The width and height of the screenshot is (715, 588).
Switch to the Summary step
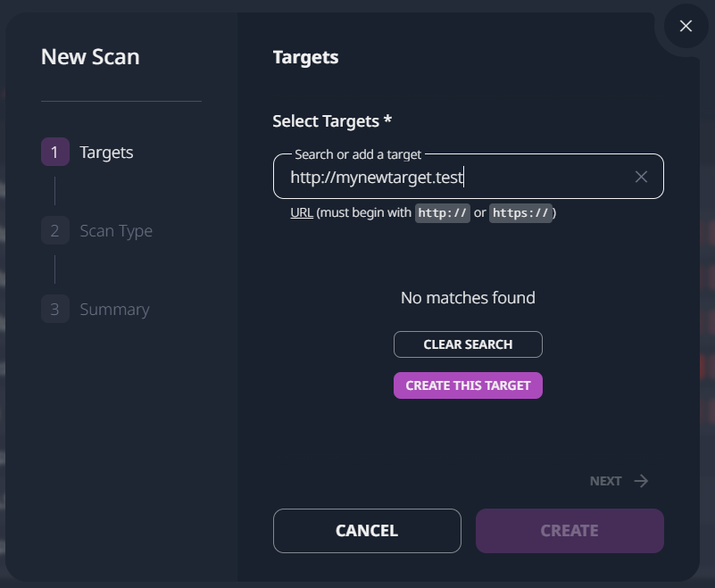click(x=115, y=309)
